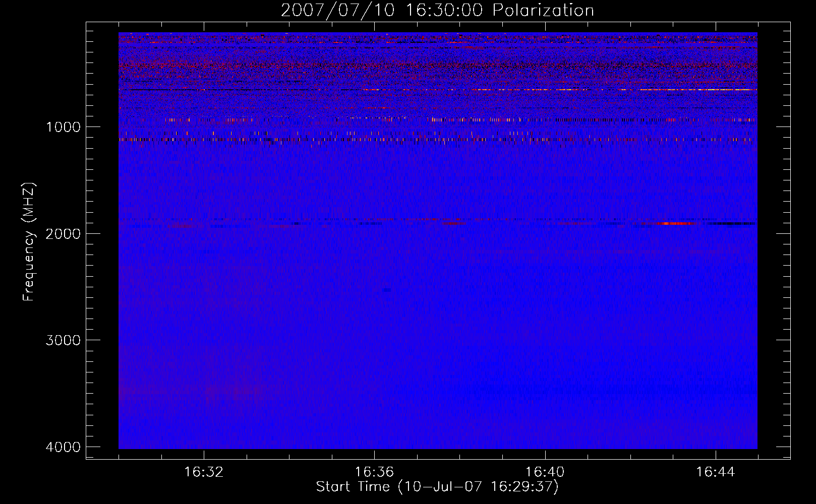Click the 4000 frequency tick label
Screen dimensions: 816x504
(x=63, y=447)
